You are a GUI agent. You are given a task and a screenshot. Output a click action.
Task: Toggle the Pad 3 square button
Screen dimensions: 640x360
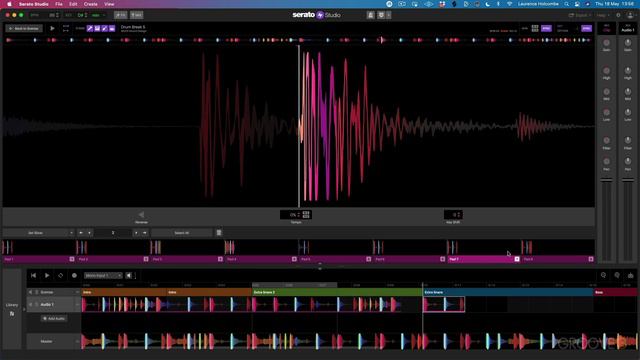[220, 259]
